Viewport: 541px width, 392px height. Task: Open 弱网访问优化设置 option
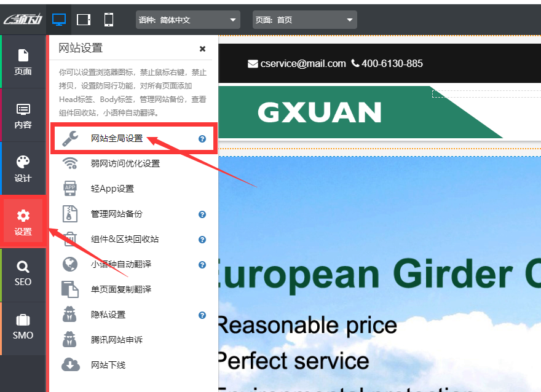coord(125,163)
